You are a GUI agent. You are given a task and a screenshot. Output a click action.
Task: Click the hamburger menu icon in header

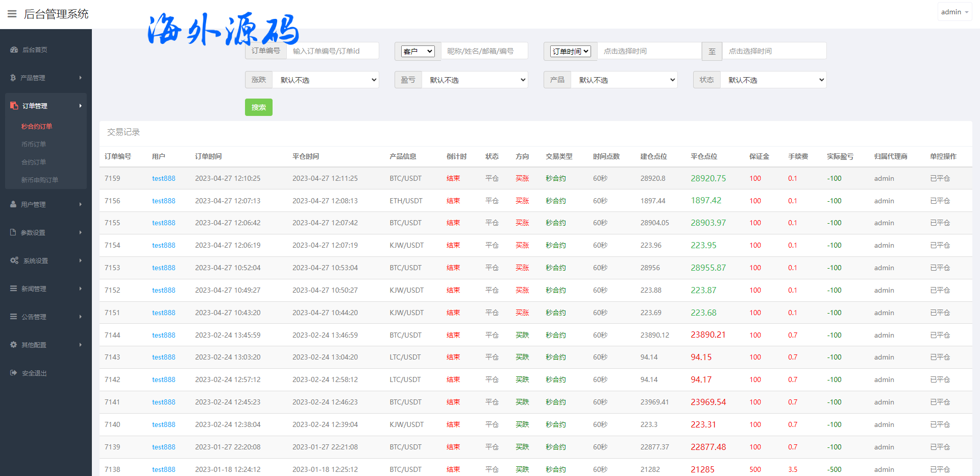point(12,14)
